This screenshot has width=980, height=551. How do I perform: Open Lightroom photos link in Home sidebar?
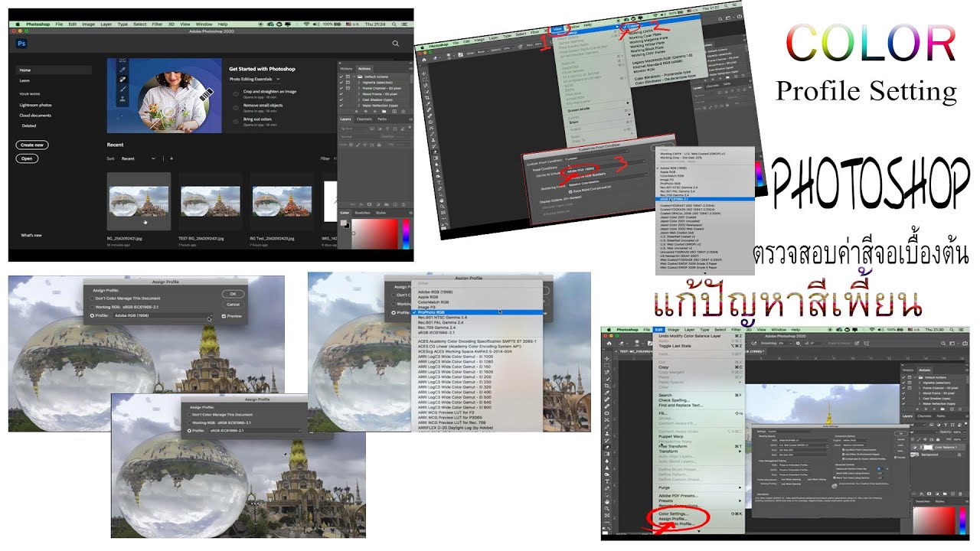click(x=36, y=105)
